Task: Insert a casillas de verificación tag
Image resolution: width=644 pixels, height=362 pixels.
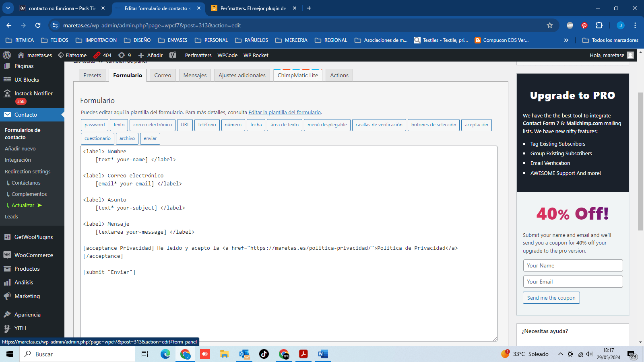Action: click(x=379, y=125)
